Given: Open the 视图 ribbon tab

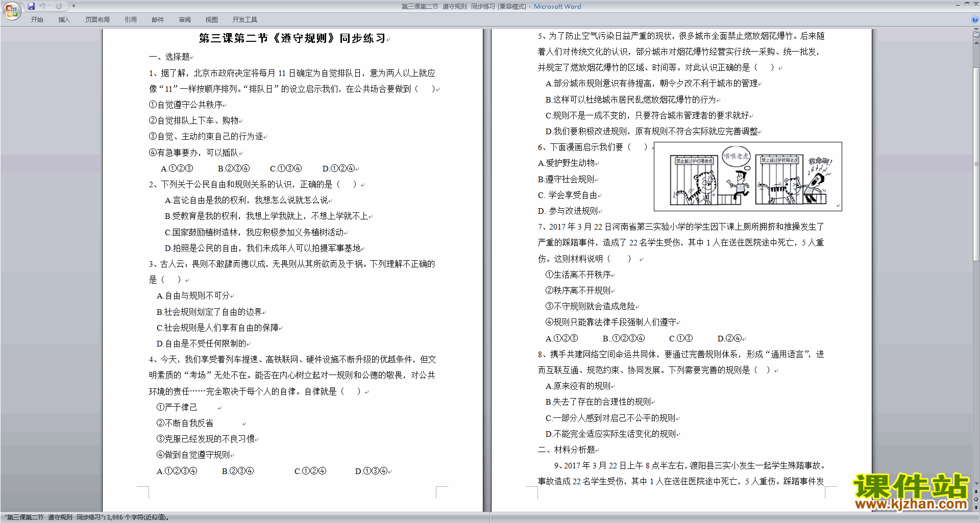Looking at the screenshot, I should click(212, 19).
